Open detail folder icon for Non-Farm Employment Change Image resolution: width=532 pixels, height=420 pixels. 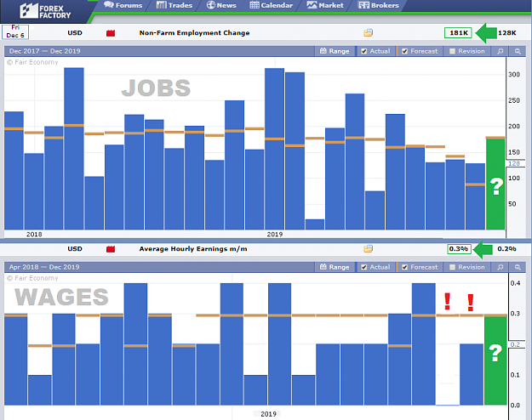tap(368, 33)
